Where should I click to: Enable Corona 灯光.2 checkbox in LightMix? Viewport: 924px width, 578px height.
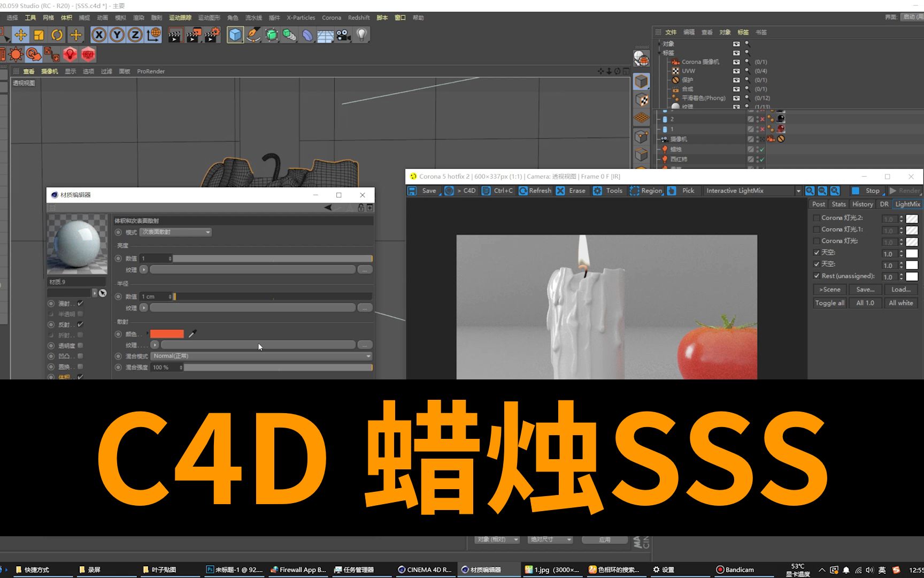click(x=817, y=218)
